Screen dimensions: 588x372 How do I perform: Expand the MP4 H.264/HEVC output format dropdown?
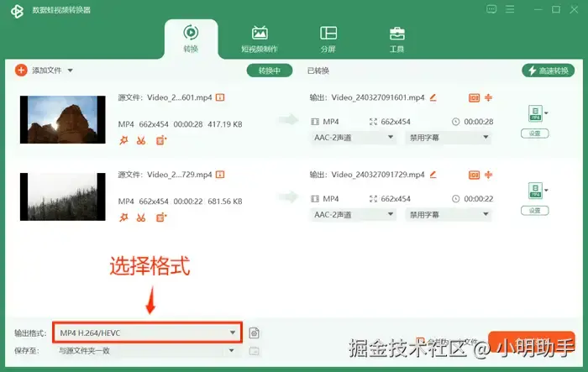click(147, 333)
